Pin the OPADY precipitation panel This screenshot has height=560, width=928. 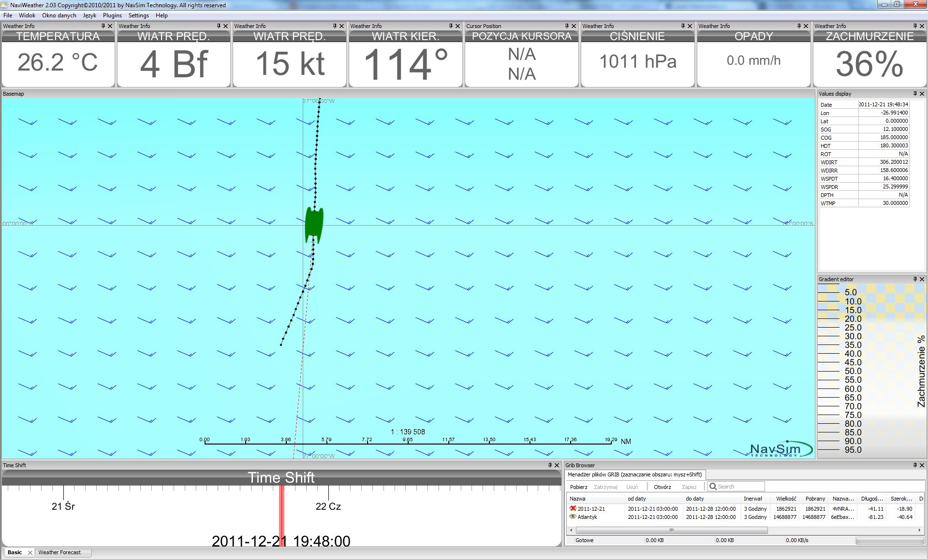point(799,26)
